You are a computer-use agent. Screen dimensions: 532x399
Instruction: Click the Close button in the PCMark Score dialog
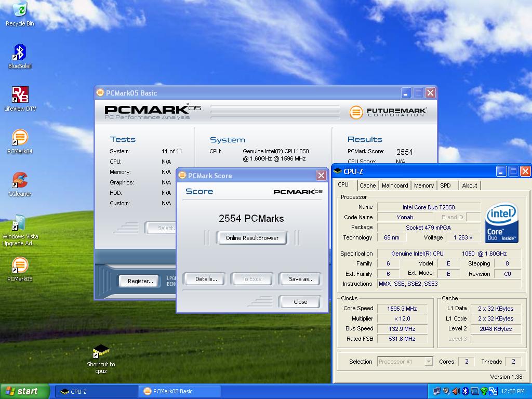[300, 302]
